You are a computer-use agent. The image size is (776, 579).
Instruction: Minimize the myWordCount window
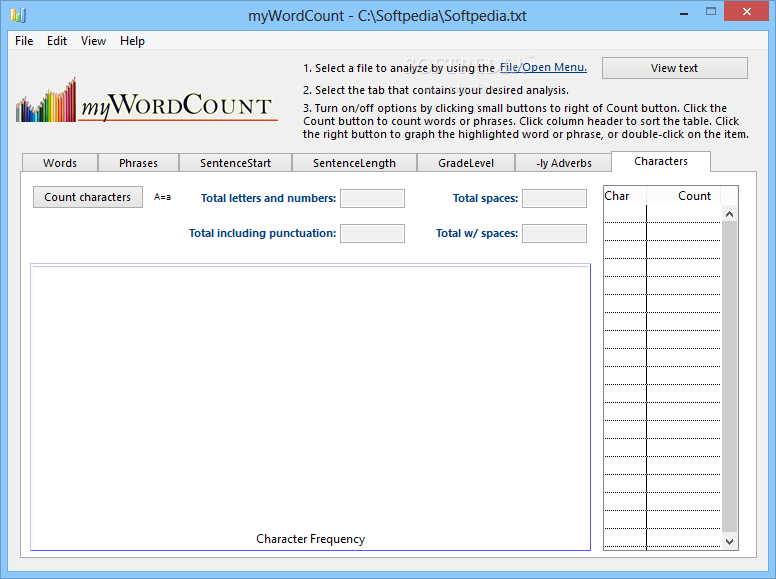tap(684, 13)
